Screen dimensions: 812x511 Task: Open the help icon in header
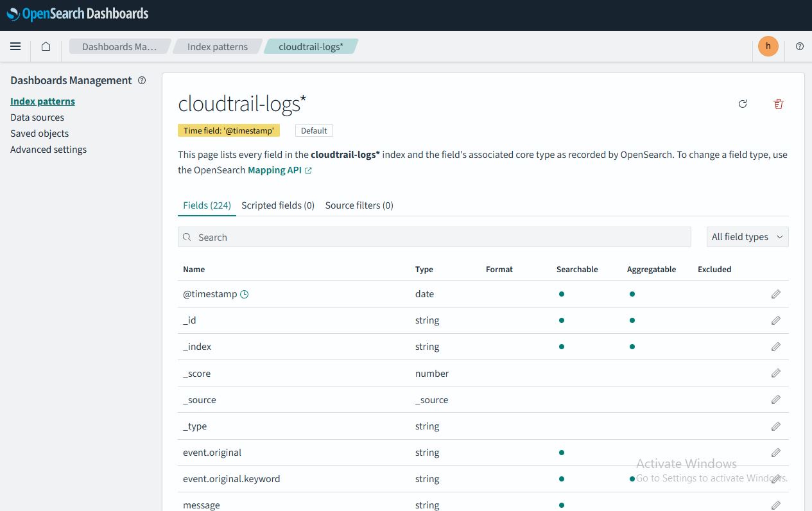tap(799, 46)
